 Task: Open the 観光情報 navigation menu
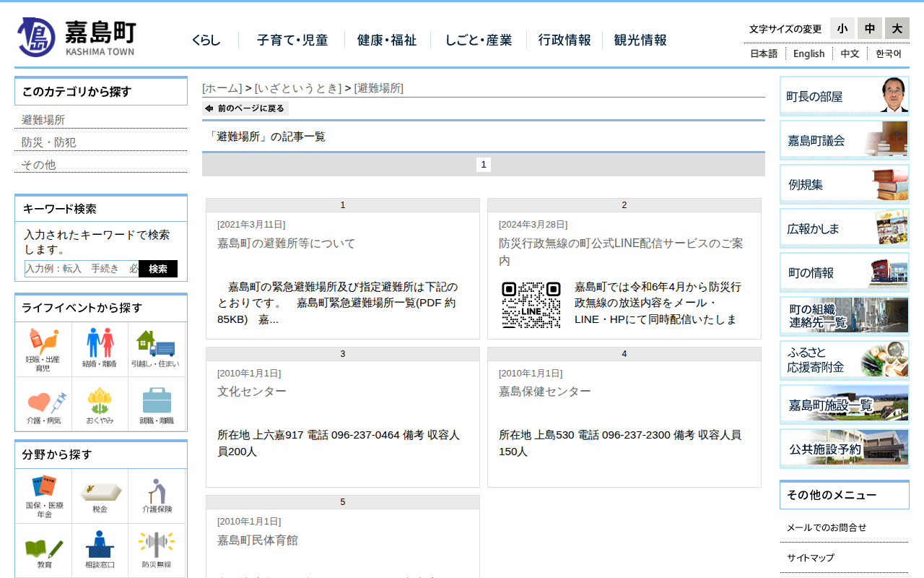click(640, 40)
